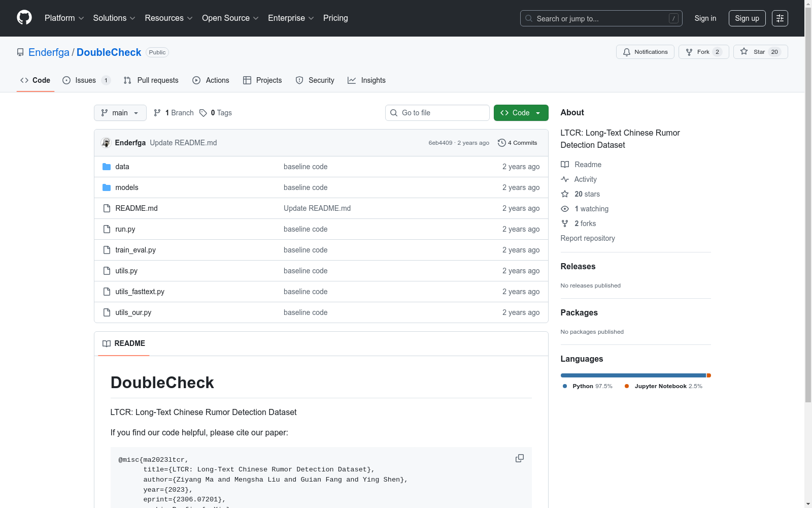Star the repository using the star icon
The width and height of the screenshot is (812, 508).
(x=744, y=51)
